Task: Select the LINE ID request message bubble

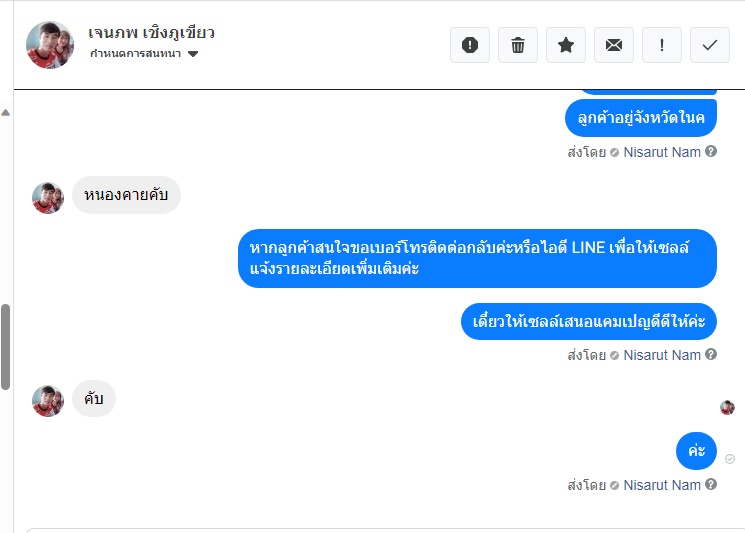Action: pos(477,258)
